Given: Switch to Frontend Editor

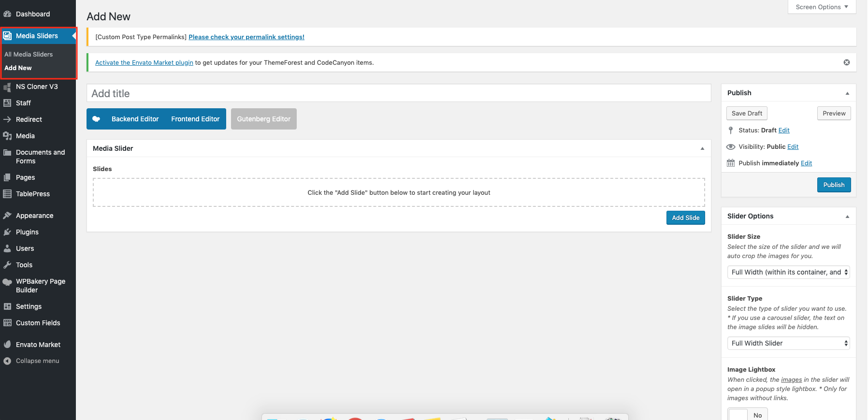Looking at the screenshot, I should [195, 119].
